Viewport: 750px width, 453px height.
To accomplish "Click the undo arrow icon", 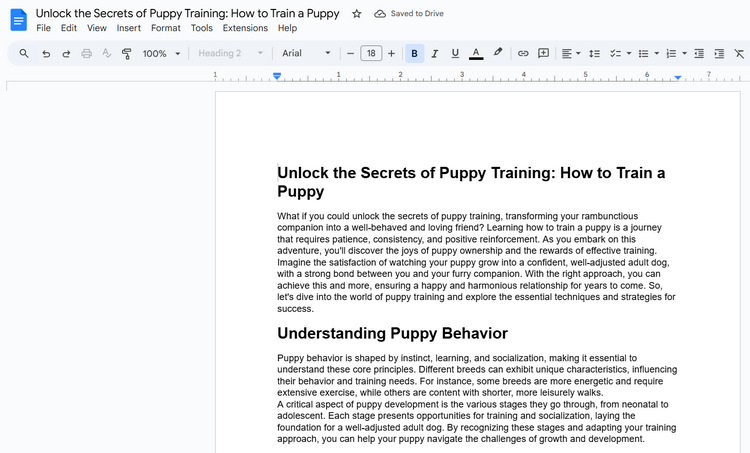I will tap(46, 53).
